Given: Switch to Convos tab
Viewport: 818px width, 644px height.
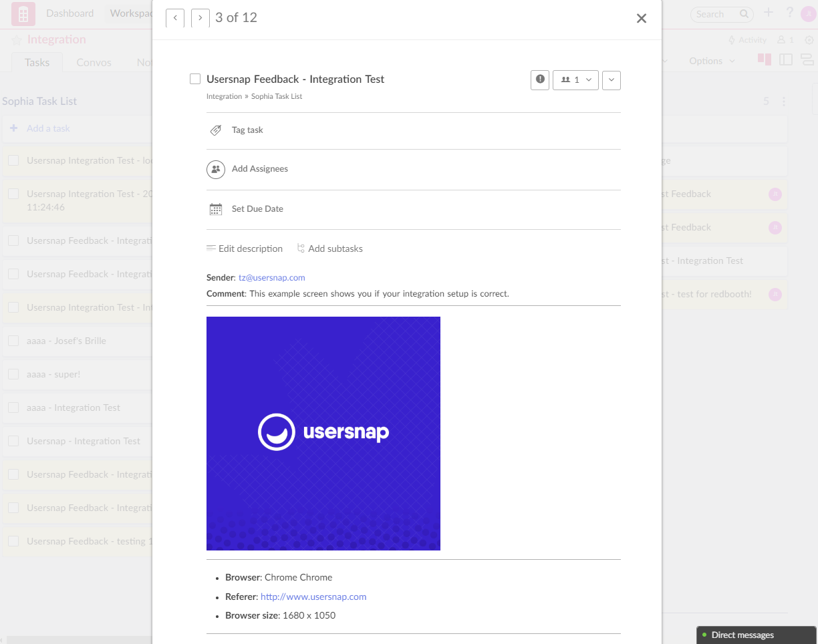Looking at the screenshot, I should point(94,62).
